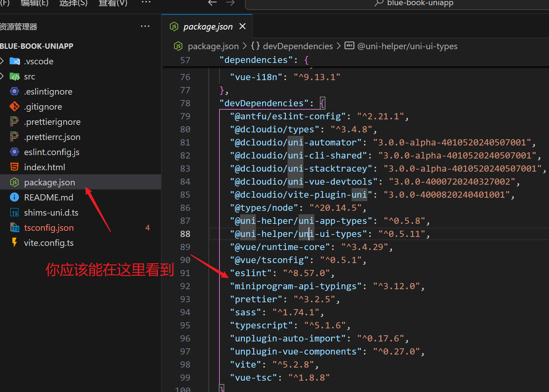Collapse the BLUE-BOOK-UNIAPP explorer section
The image size is (549, 392).
pyautogui.click(x=36, y=46)
